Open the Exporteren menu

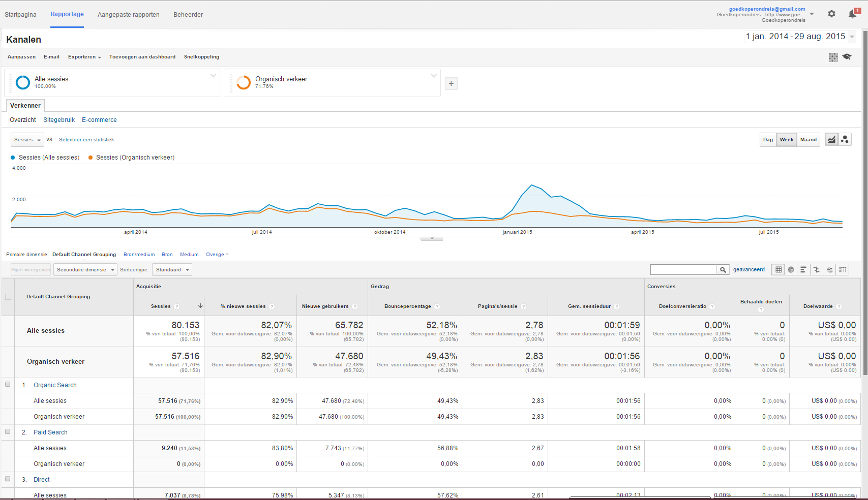(x=84, y=57)
